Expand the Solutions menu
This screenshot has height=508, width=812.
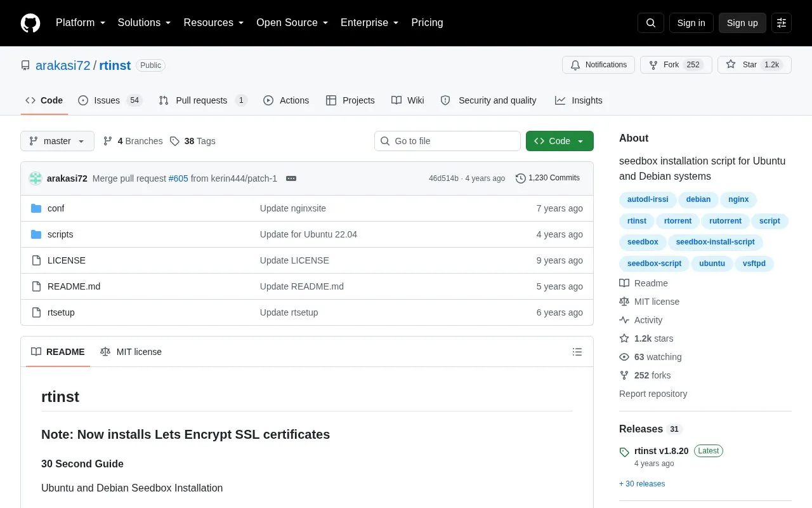point(145,23)
